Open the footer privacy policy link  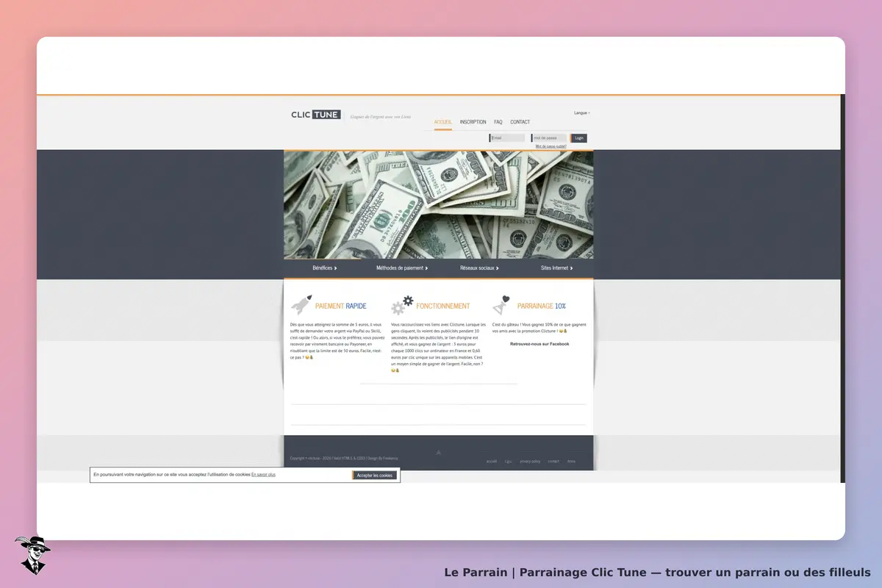[530, 462]
